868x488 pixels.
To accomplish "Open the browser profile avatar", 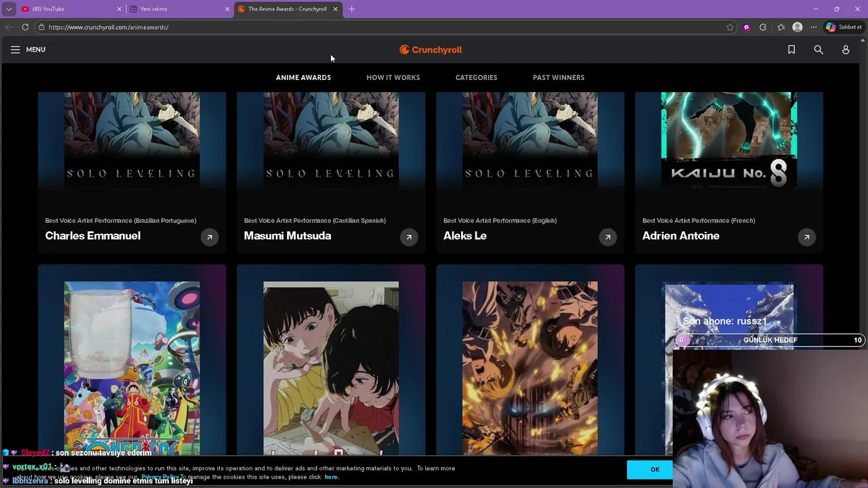I will 797,27.
